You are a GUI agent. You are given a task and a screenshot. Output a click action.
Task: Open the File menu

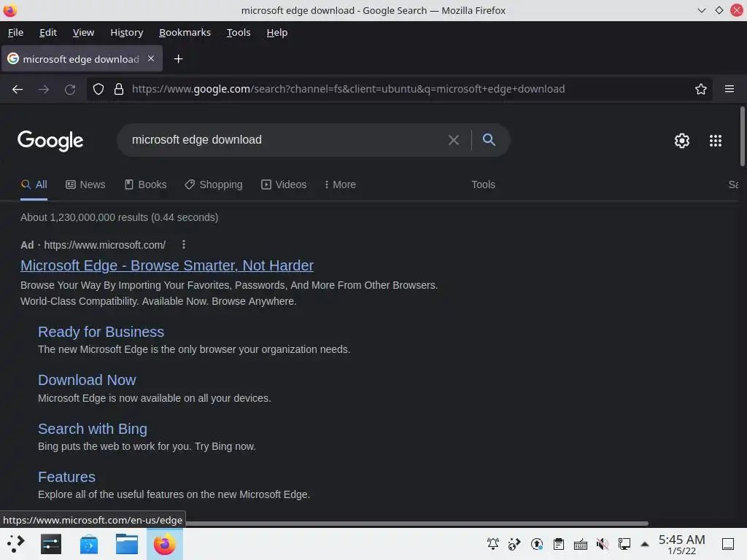click(x=16, y=32)
